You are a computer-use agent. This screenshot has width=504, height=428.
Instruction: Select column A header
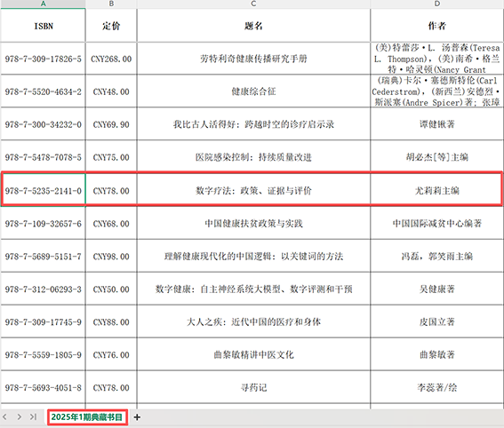(43, 4)
